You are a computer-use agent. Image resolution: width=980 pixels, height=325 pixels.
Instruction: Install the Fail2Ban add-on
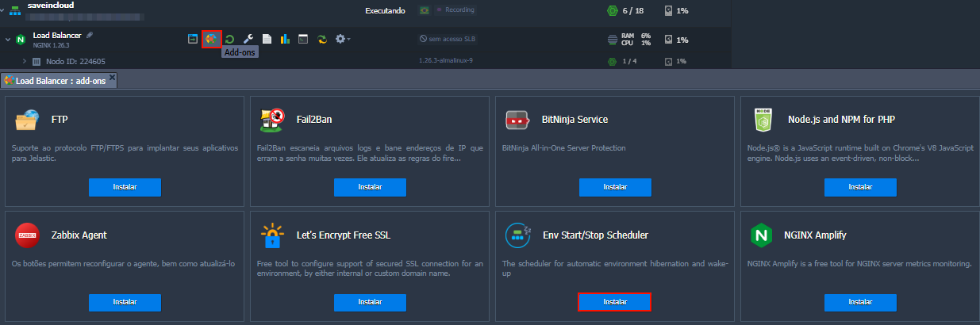370,187
